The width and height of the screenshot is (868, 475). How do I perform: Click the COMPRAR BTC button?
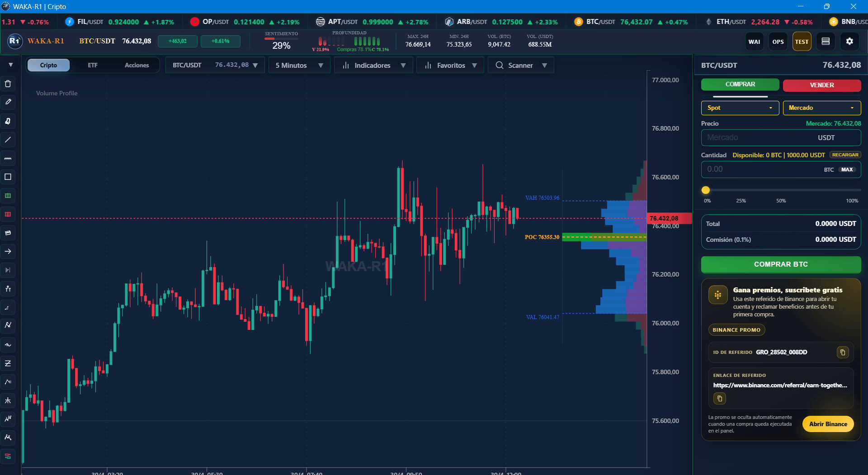coord(781,264)
